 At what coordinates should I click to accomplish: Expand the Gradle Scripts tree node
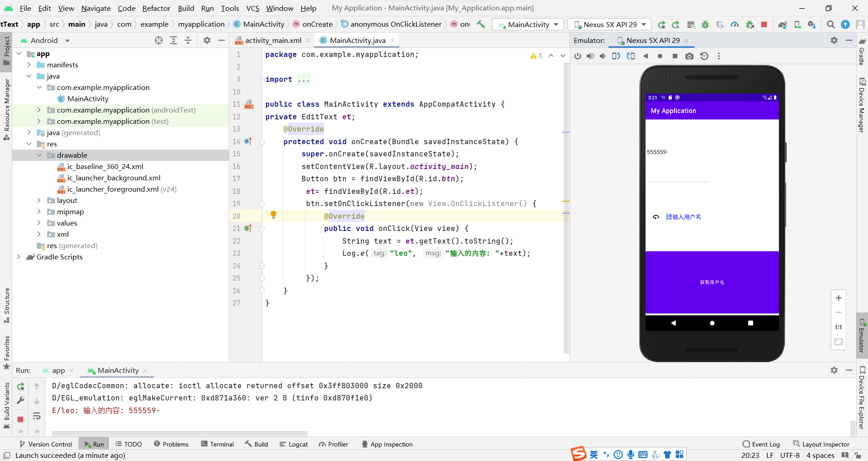pyautogui.click(x=19, y=257)
